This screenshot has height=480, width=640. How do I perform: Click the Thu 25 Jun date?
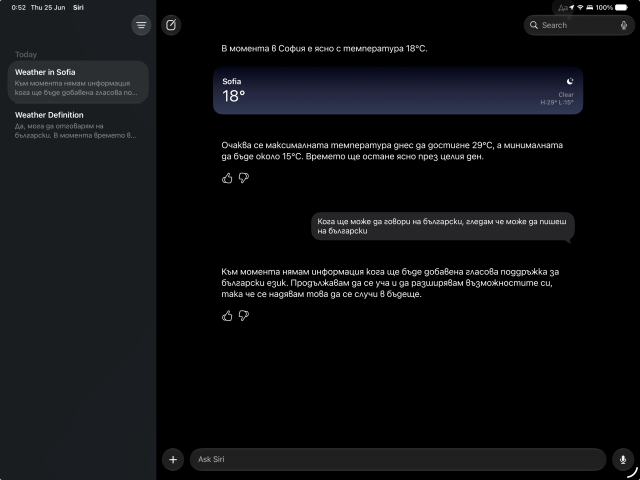[48, 7]
